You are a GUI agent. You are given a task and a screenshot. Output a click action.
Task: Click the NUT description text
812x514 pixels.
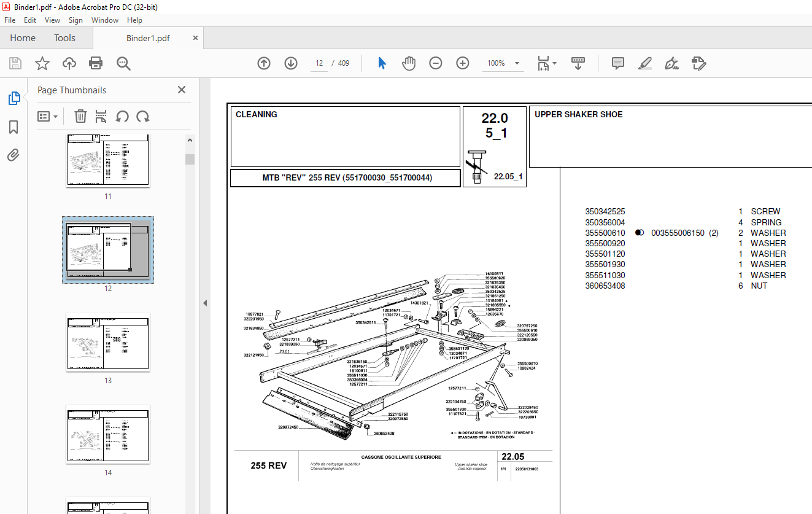coord(759,286)
